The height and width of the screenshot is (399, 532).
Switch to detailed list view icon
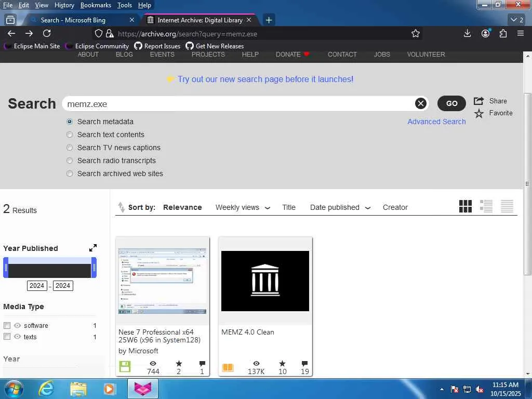486,206
